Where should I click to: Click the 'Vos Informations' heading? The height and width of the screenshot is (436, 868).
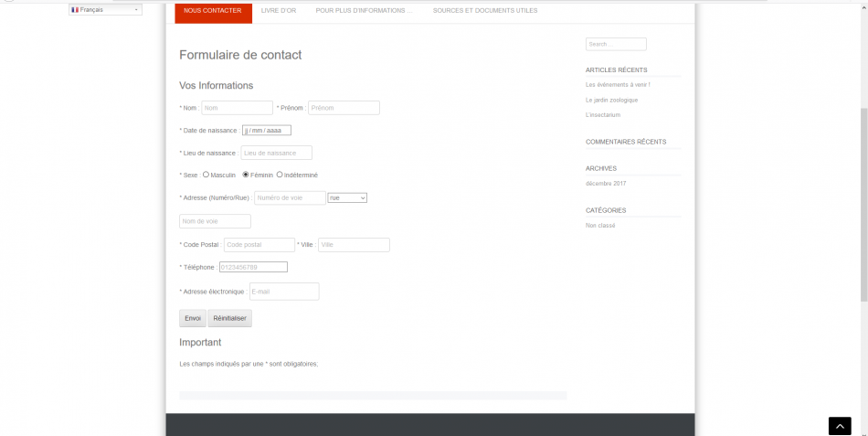point(216,85)
